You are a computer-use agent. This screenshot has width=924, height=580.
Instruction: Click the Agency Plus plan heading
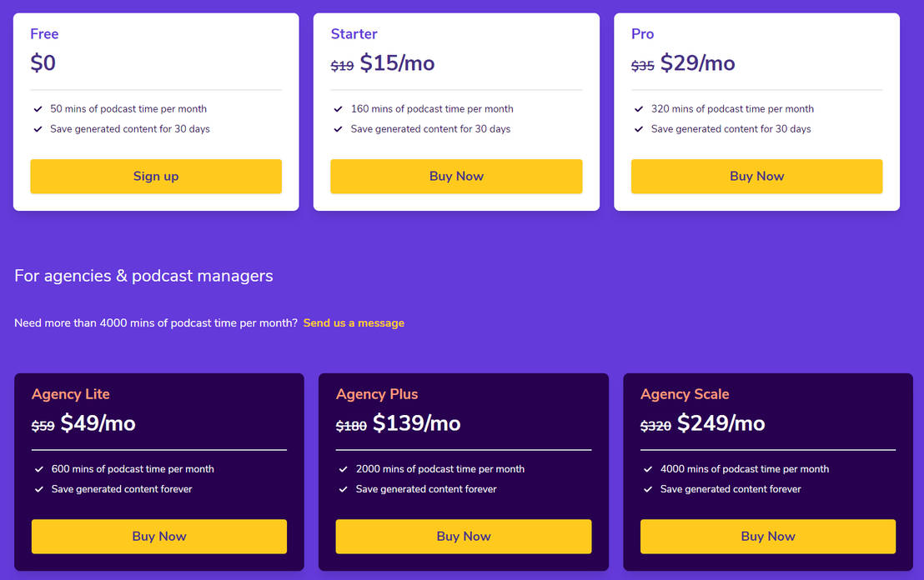(377, 393)
